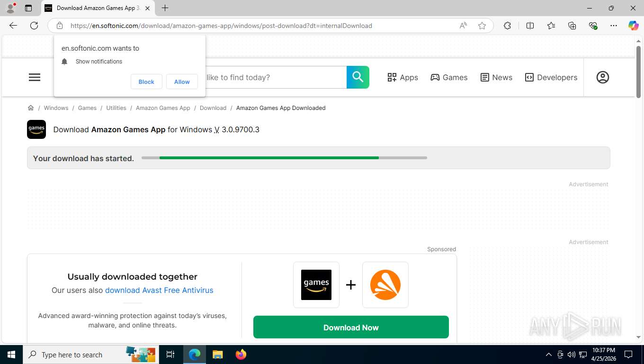Open Utilities breadcrumb link

(116, 108)
